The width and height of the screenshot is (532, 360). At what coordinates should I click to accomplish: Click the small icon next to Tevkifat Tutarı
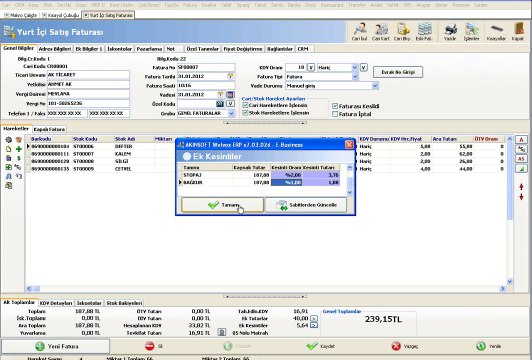(x=222, y=333)
